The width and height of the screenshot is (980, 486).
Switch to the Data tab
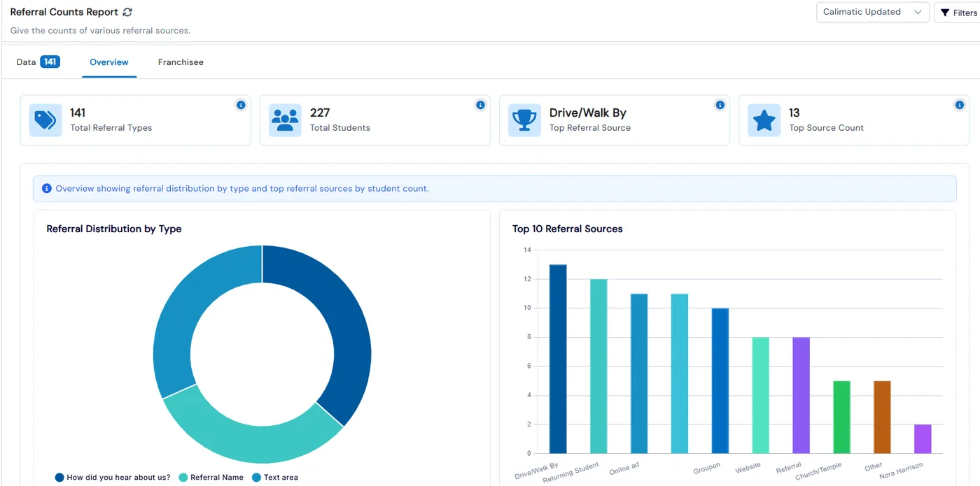[x=38, y=62]
